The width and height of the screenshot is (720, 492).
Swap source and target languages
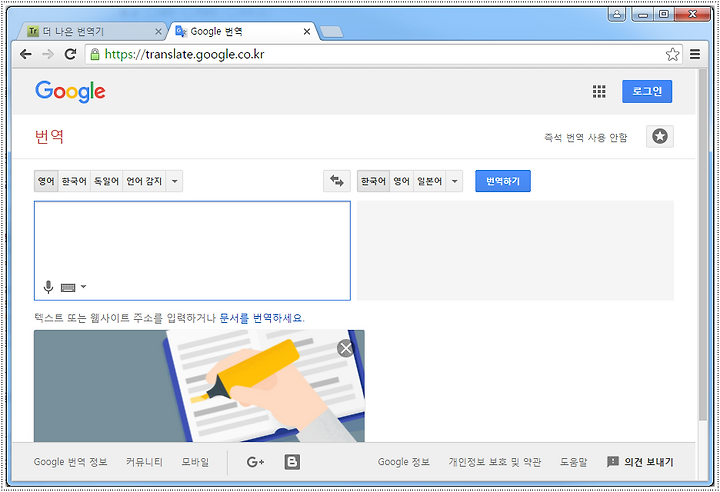point(337,181)
